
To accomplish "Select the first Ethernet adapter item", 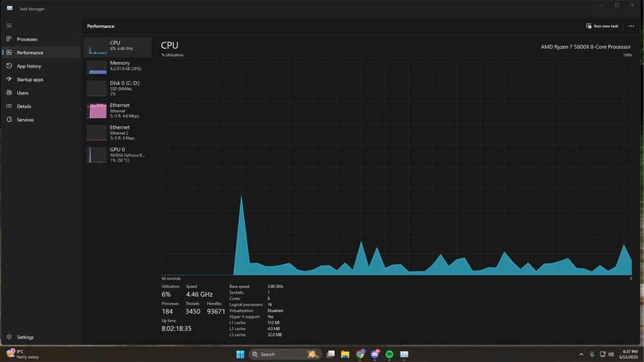I will click(117, 111).
